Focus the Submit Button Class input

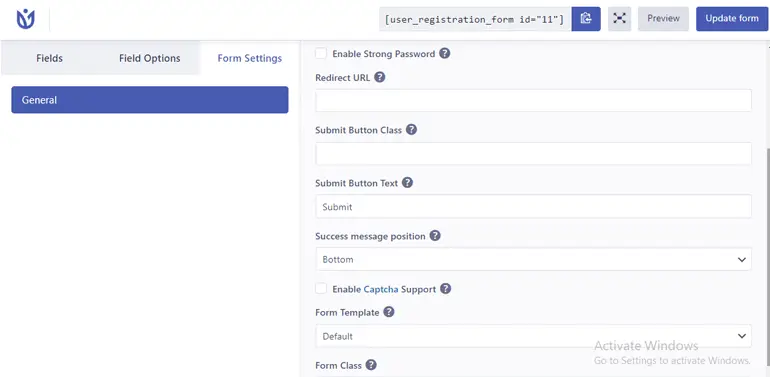tap(533, 154)
